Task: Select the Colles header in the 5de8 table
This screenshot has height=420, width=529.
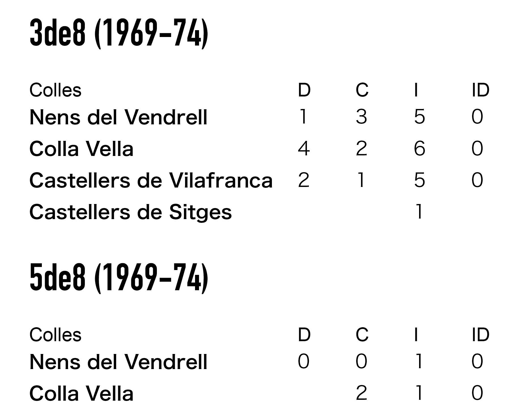Action: (56, 335)
